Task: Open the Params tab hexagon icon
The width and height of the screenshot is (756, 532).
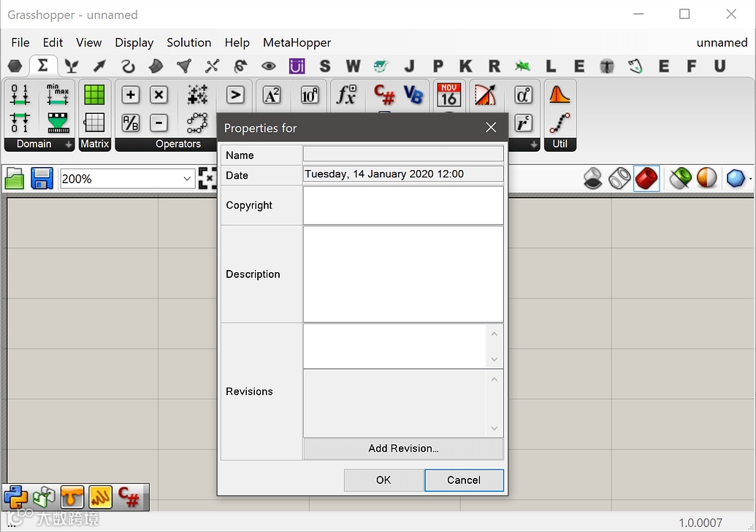Action: 15,66
